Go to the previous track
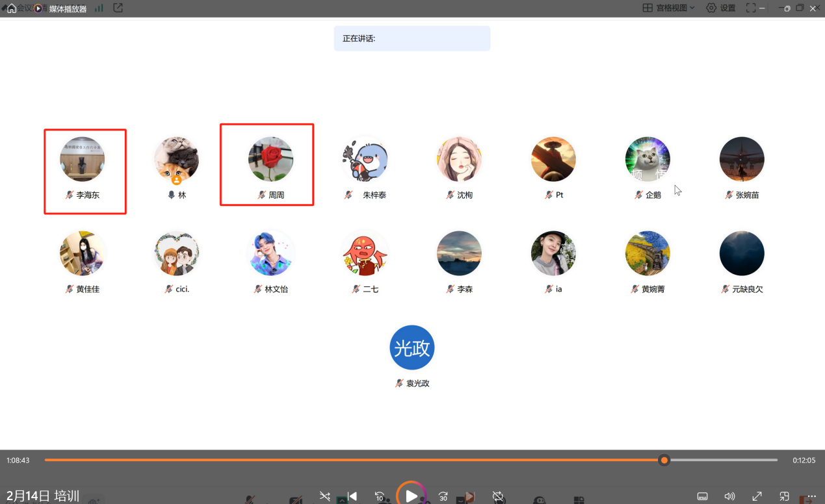 [352, 496]
